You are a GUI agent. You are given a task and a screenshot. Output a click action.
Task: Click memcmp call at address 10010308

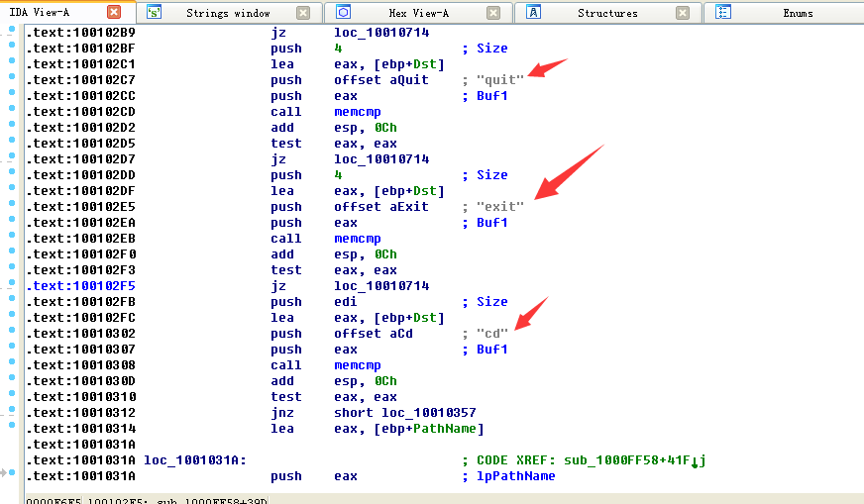[357, 365]
